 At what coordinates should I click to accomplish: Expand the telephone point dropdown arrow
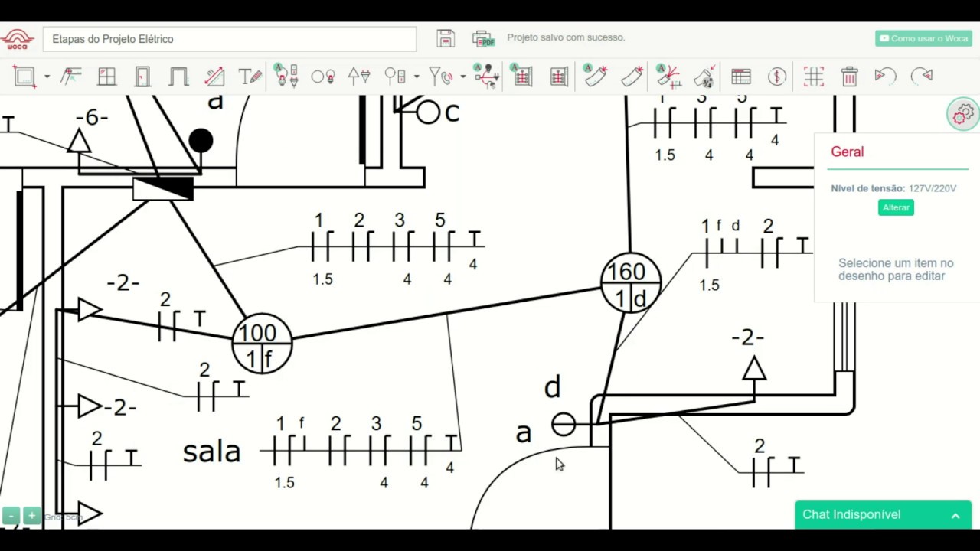point(463,77)
